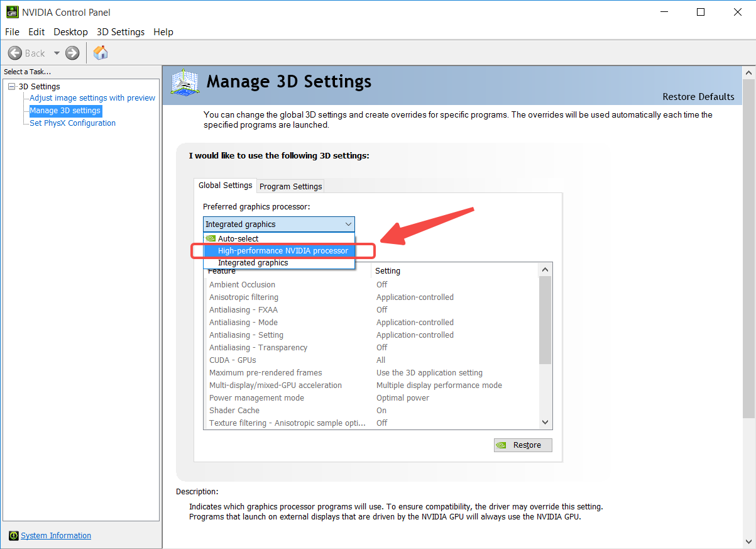756x549 pixels.
Task: Select the Global Settings tab
Action: coord(225,185)
